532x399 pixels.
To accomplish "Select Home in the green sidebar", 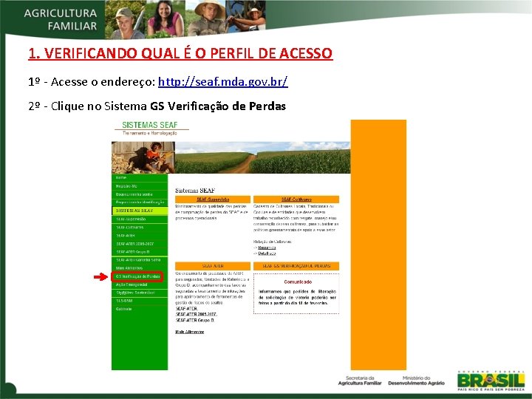I will coord(120,178).
